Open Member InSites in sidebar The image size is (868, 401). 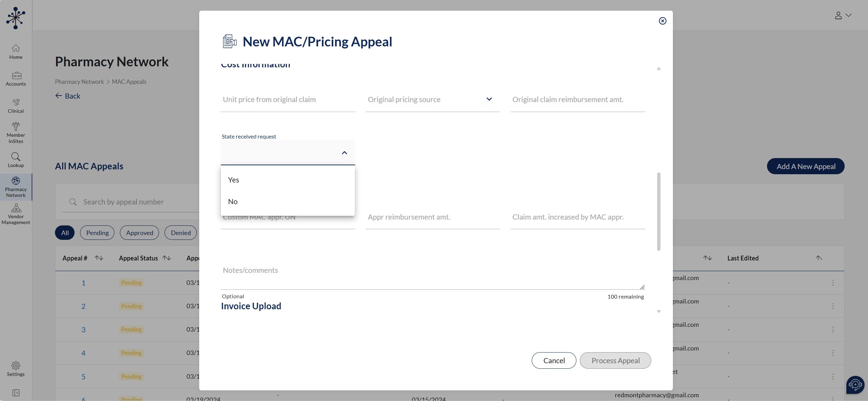(16, 133)
